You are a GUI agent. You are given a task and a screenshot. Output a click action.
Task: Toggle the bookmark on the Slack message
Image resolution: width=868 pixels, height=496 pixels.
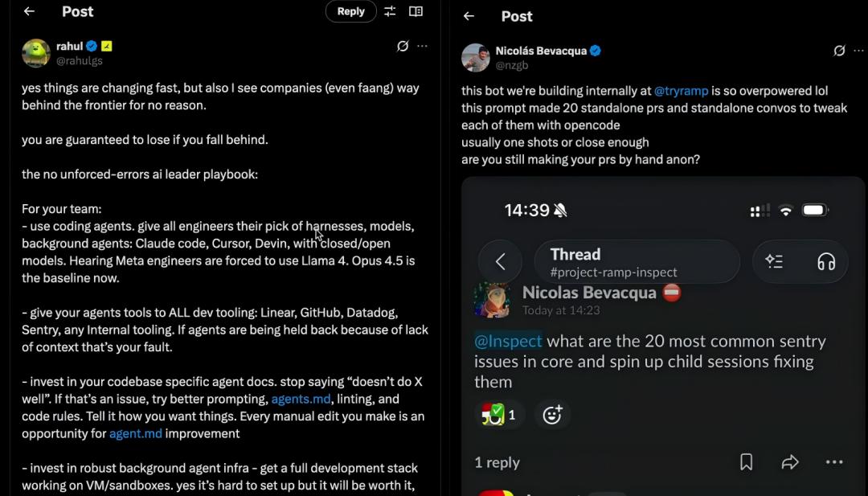click(746, 461)
